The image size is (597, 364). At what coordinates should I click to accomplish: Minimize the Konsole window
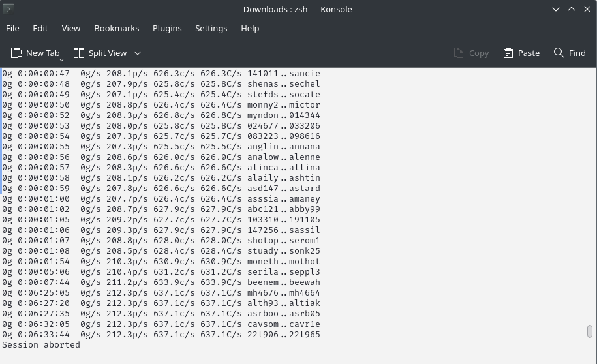556,9
